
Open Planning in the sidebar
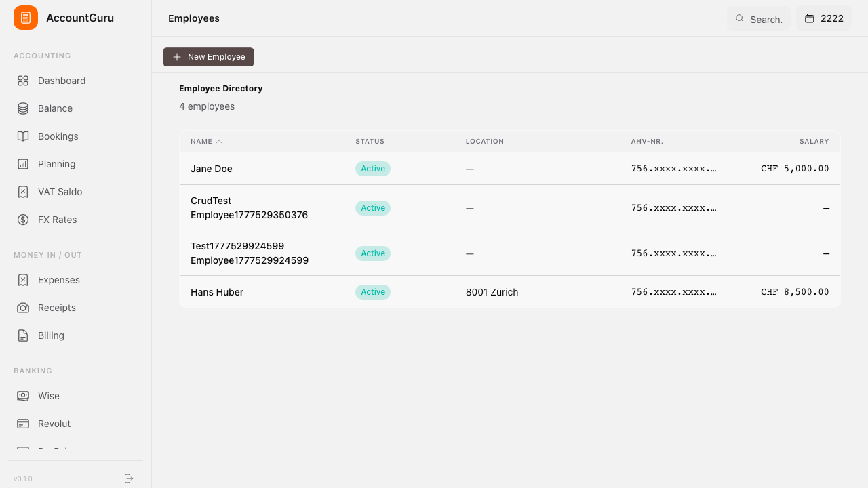pyautogui.click(x=76, y=164)
